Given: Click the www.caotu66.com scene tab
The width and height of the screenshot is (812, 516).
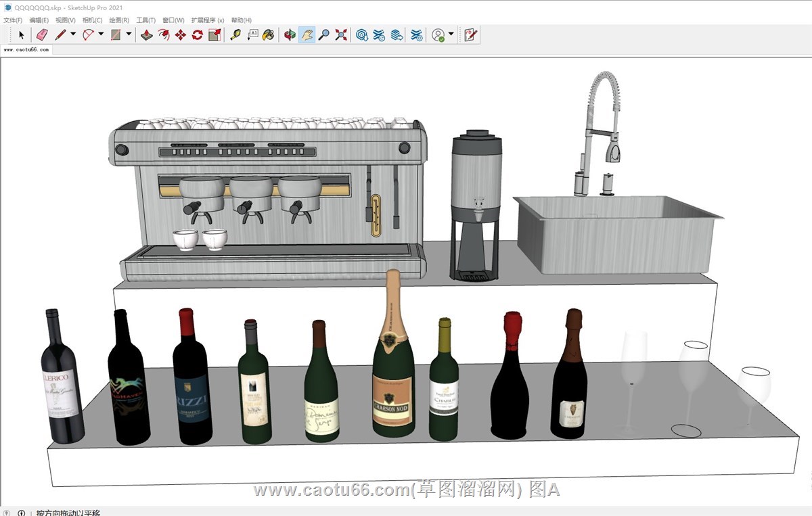Looking at the screenshot, I should point(26,49).
